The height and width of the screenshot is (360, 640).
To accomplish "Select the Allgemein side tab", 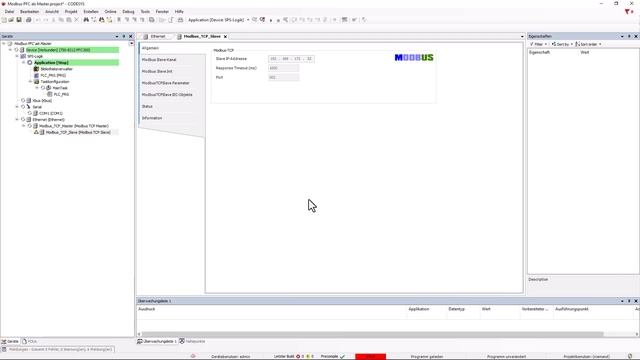I will tap(150, 48).
